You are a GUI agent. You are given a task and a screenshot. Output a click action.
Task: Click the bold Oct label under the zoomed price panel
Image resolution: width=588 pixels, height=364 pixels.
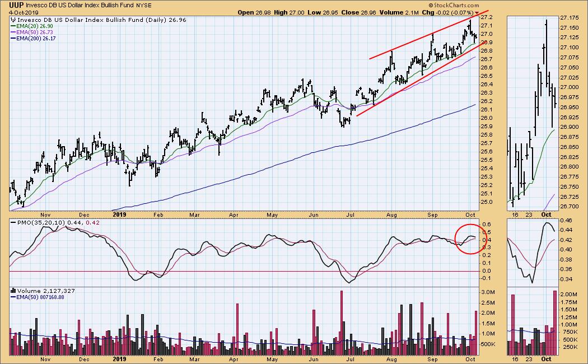pyautogui.click(x=546, y=215)
